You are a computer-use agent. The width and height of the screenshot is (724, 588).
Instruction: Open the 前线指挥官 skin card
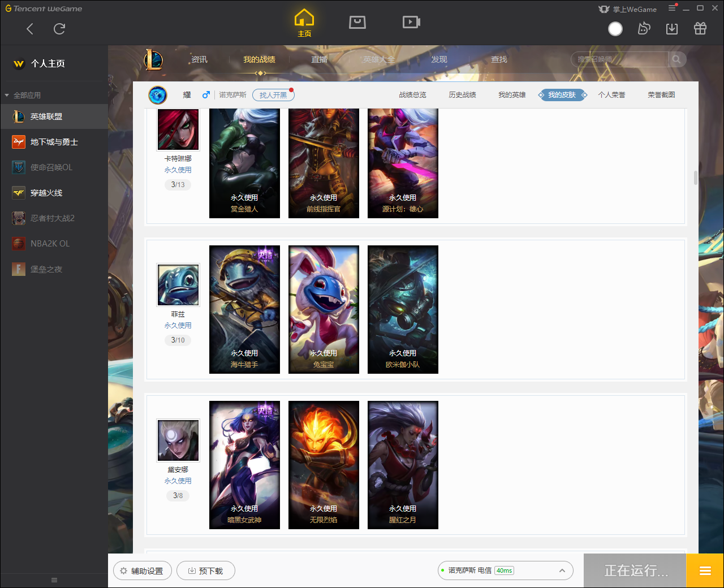pyautogui.click(x=324, y=163)
